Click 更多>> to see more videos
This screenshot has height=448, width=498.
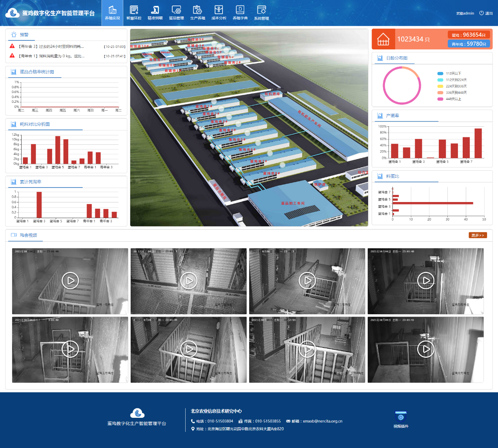(x=478, y=235)
